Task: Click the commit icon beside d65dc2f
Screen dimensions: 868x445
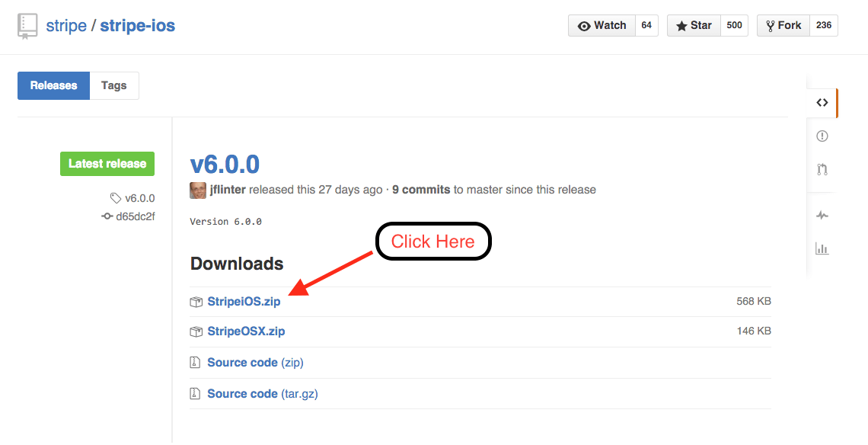Action: click(107, 216)
